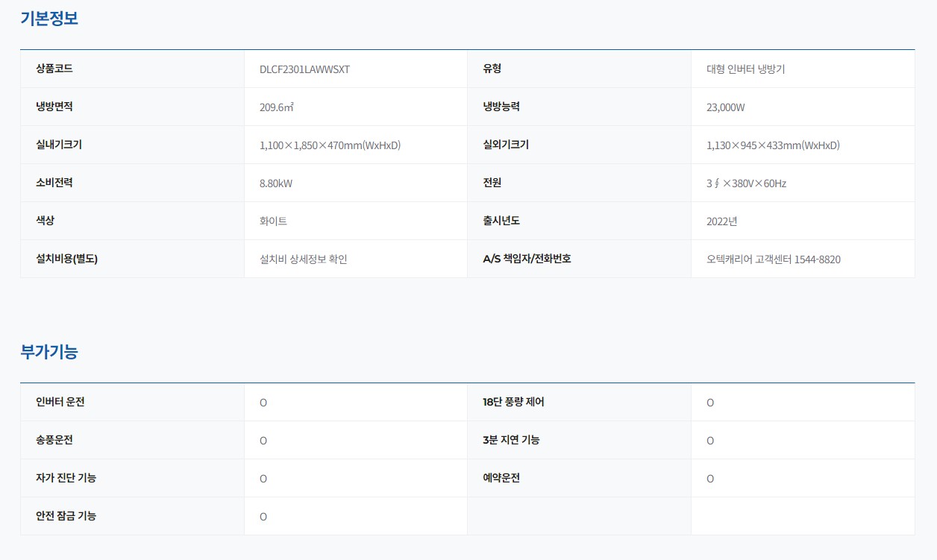
Task: Select the O value for 예약운전
Action: click(710, 479)
